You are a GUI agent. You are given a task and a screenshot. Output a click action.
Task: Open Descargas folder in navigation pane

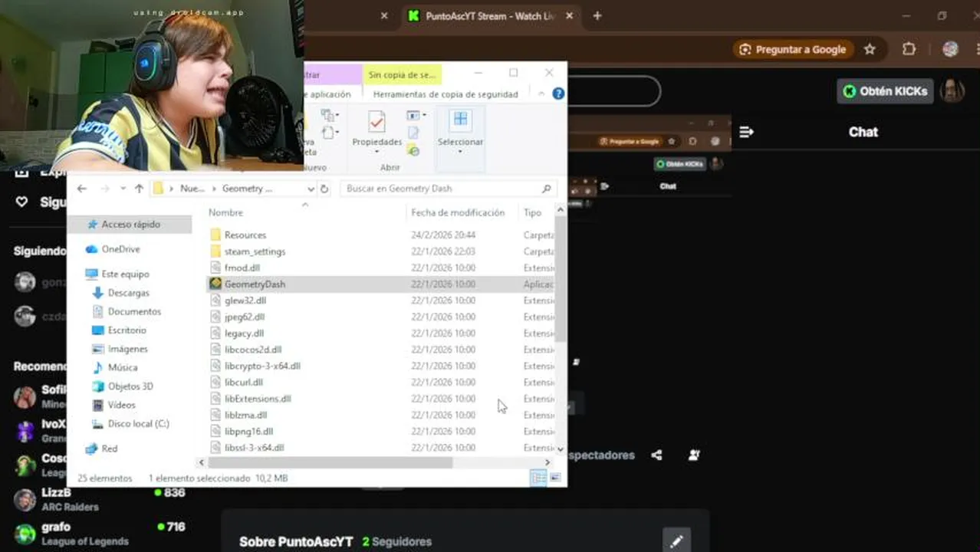pyautogui.click(x=120, y=293)
